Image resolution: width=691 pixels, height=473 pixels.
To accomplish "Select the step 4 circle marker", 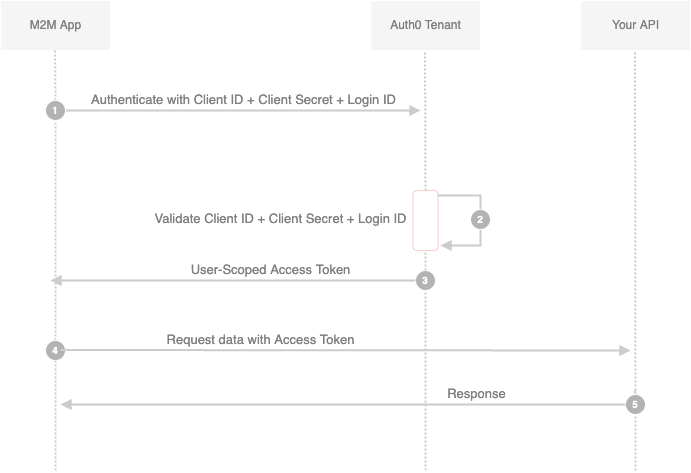I will (x=56, y=350).
